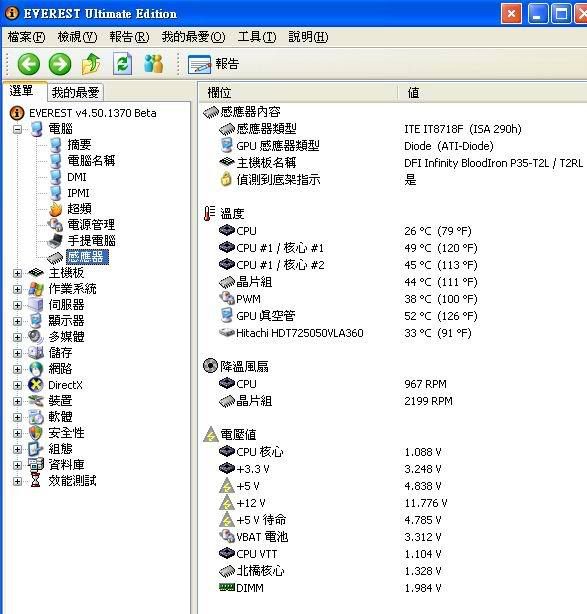Expand the 主機板 tree node
The width and height of the screenshot is (587, 614).
(17, 273)
